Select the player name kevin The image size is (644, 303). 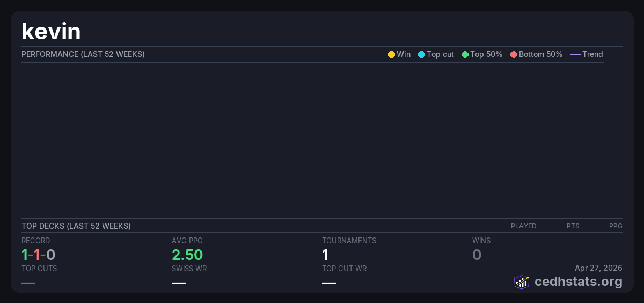pos(51,32)
